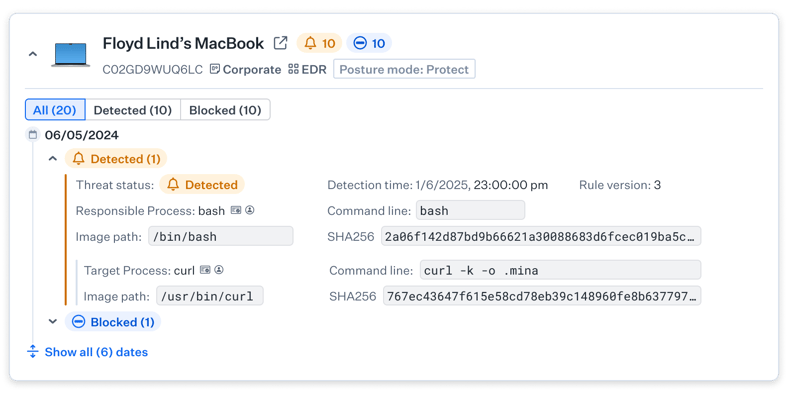Click the /usr/bin/curl image path field
The height and width of the screenshot is (394, 788).
210,296
